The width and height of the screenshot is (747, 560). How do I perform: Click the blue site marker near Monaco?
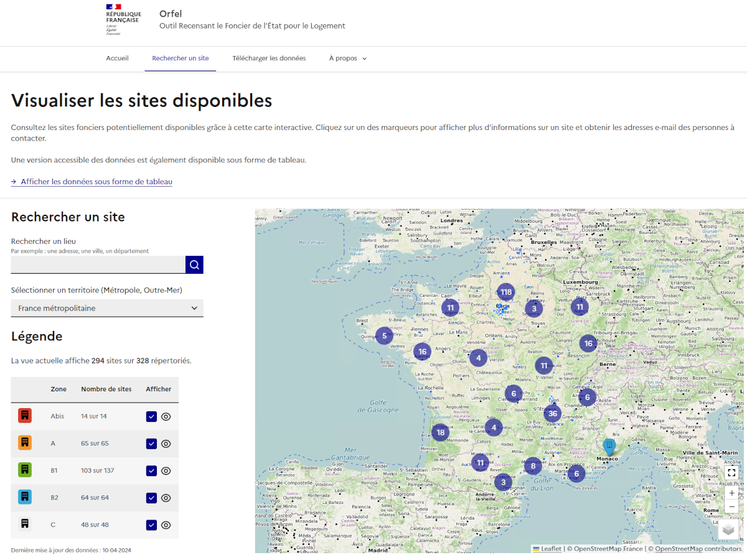pos(609,446)
